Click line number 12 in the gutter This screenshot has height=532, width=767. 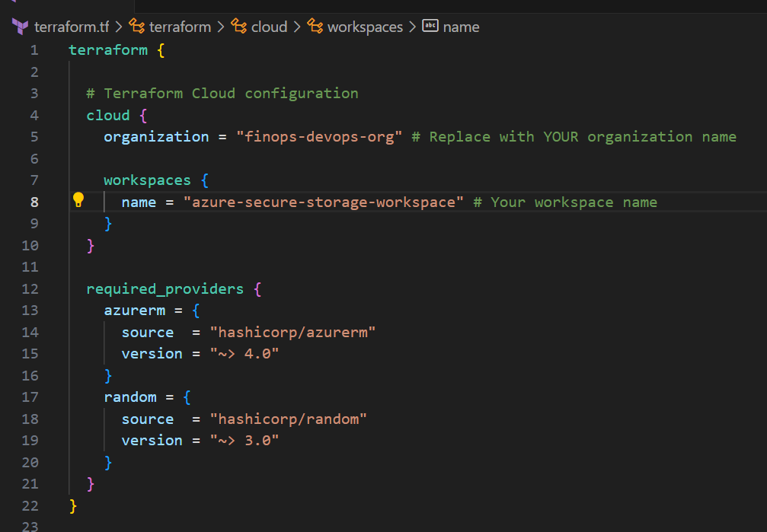pyautogui.click(x=30, y=289)
